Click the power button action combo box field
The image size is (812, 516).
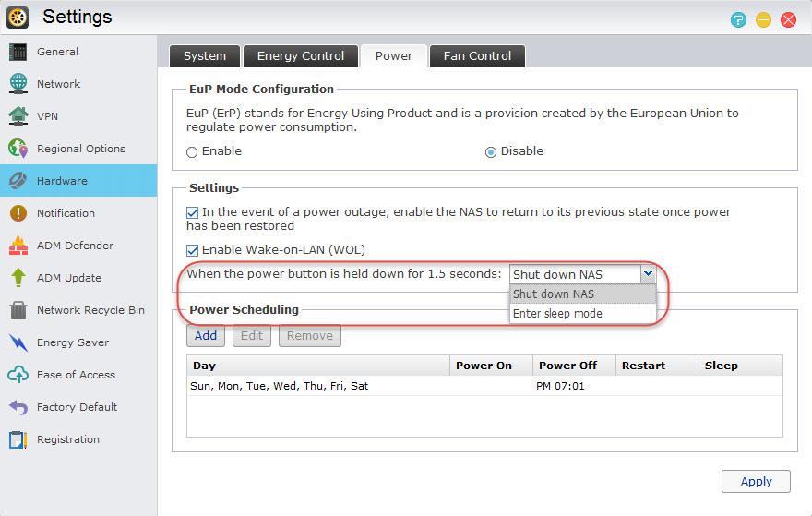(582, 274)
